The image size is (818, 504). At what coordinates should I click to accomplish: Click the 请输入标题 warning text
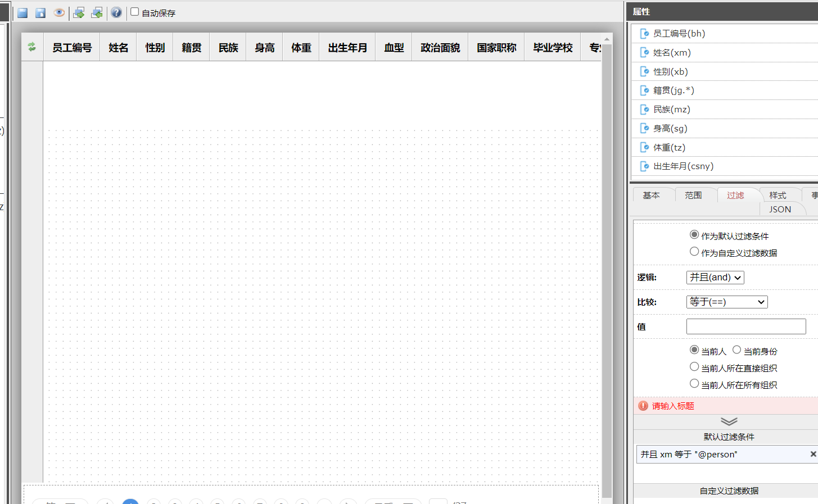pos(673,406)
